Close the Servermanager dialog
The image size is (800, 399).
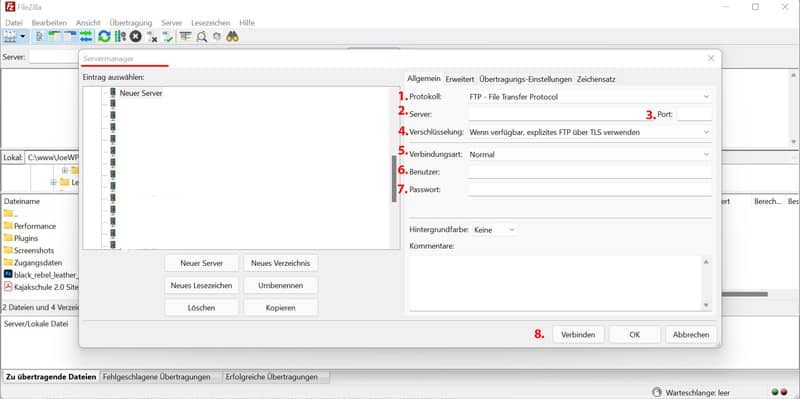(x=711, y=58)
